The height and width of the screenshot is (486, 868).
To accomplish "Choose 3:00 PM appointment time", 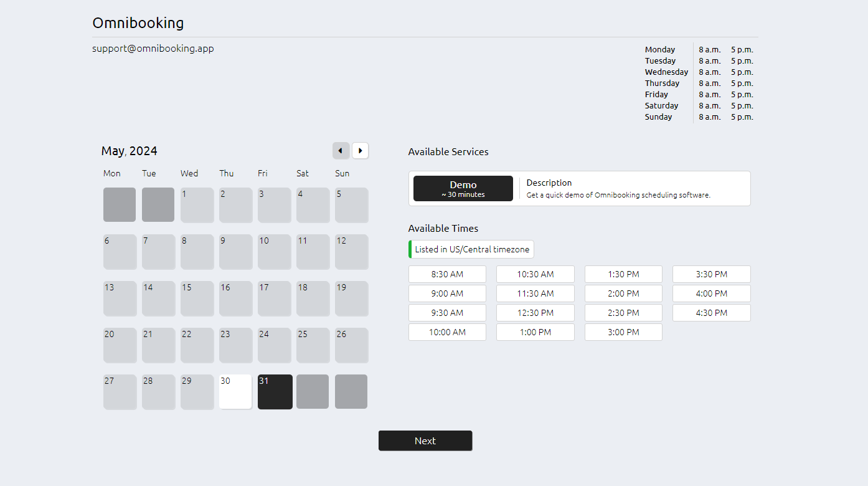I will pyautogui.click(x=623, y=332).
